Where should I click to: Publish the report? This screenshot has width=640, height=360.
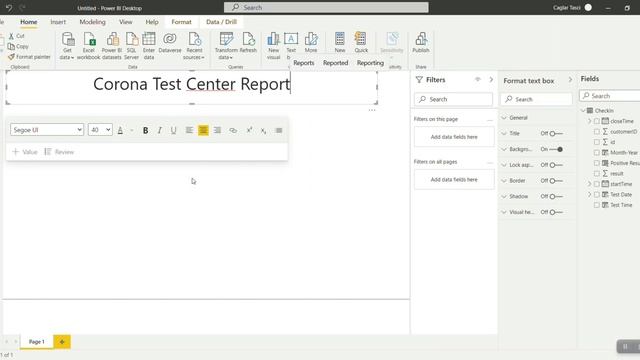[421, 43]
